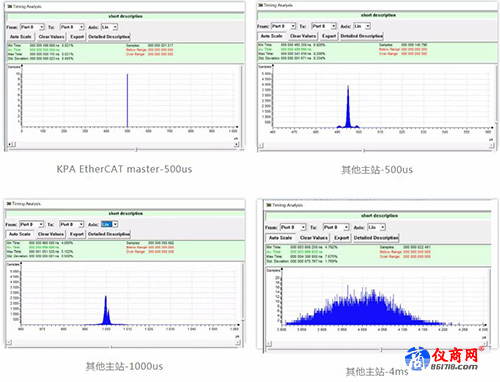Click Clear Values in the 其他主站-4ms window

click(314, 238)
